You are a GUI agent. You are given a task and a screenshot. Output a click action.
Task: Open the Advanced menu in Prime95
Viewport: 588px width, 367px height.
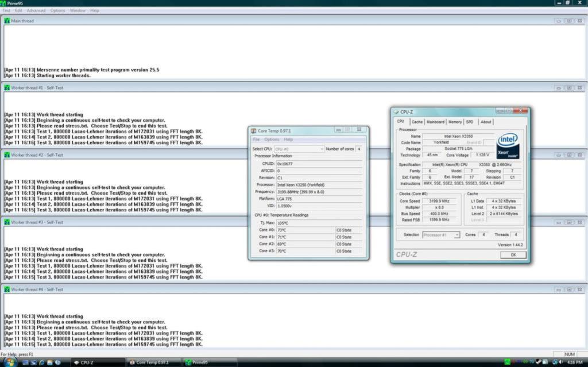coord(36,10)
